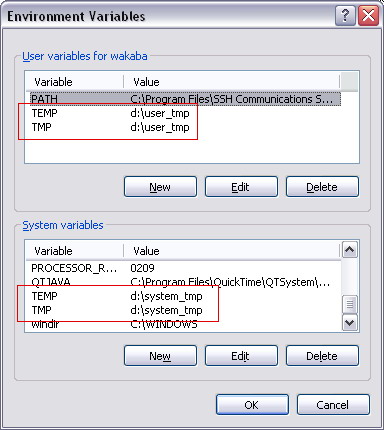Delete the selected system variable
The image size is (384, 430).
322,356
